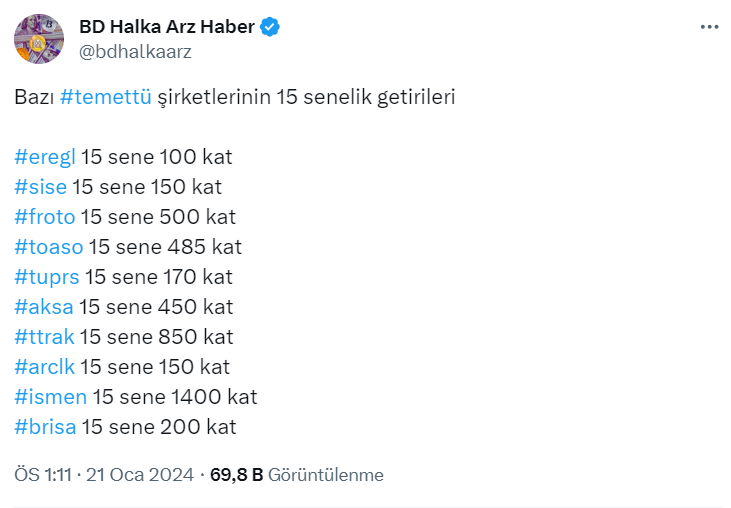Click the #froto hashtag
The height and width of the screenshot is (508, 731).
pyautogui.click(x=45, y=217)
